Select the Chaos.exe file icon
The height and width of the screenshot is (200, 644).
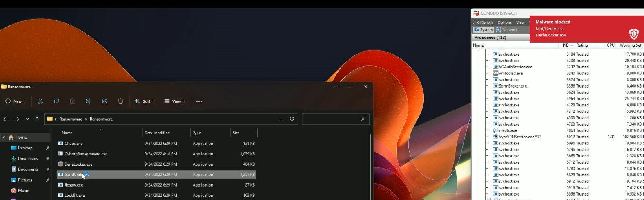(60, 144)
